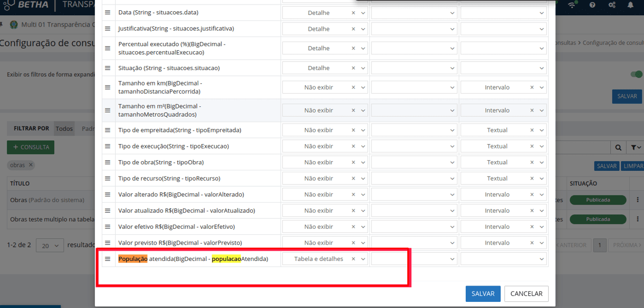Remove the obras filter tag
644x308 pixels.
(31, 165)
